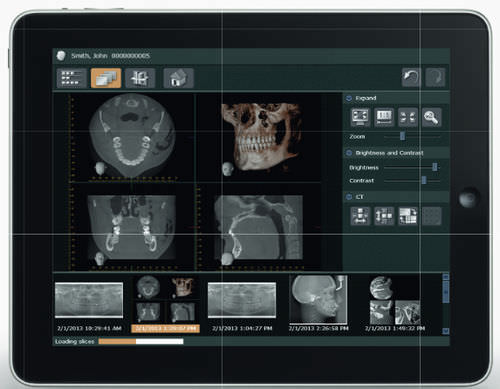This screenshot has height=389, width=500.
Task: Click the Contrast slider handle
Action: (x=424, y=180)
